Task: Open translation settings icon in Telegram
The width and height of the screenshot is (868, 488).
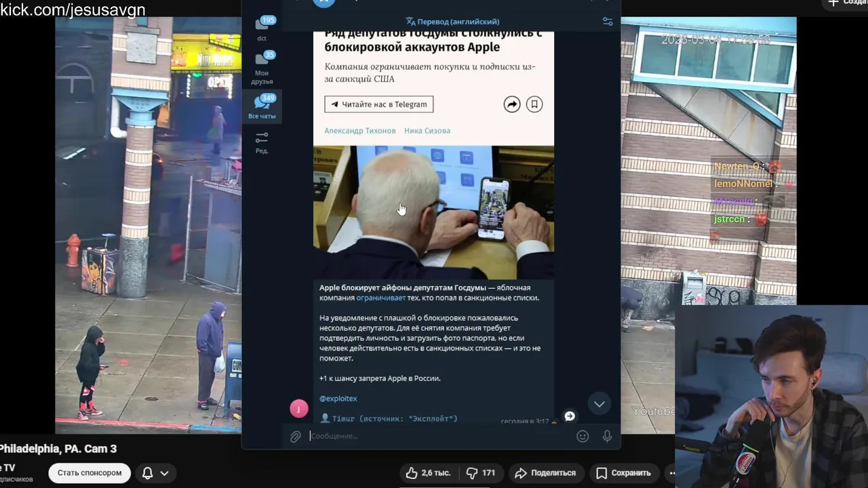Action: coord(608,22)
